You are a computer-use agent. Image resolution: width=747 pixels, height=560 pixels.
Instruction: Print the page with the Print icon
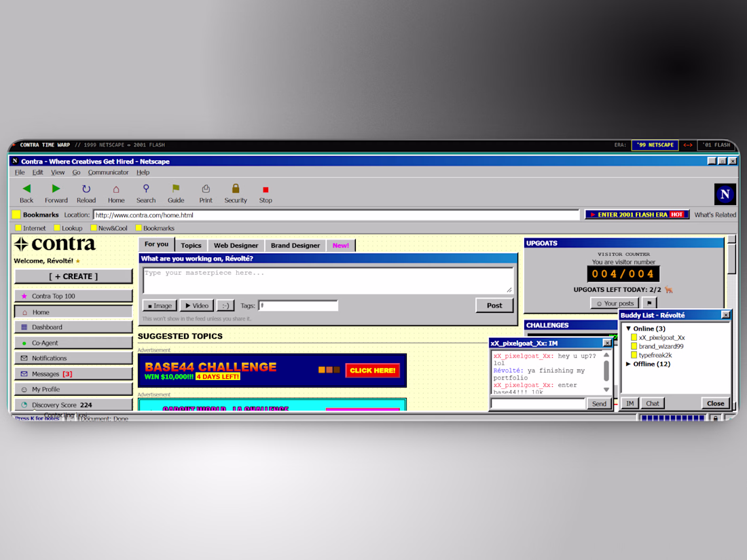pyautogui.click(x=206, y=189)
